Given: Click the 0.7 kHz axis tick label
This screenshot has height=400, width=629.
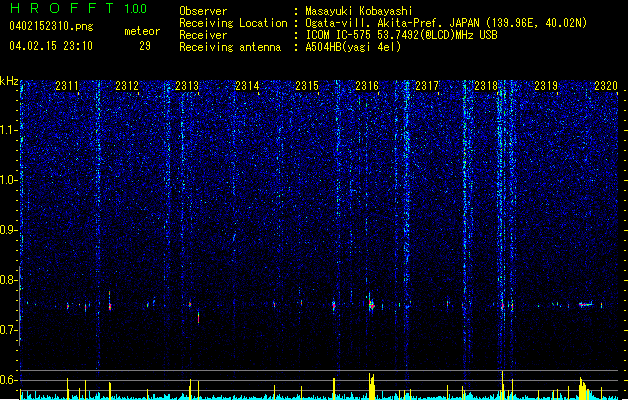Looking at the screenshot, I should 9,330.
